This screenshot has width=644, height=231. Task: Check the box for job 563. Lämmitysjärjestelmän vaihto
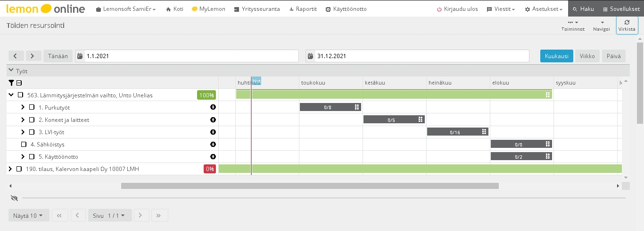pos(20,95)
